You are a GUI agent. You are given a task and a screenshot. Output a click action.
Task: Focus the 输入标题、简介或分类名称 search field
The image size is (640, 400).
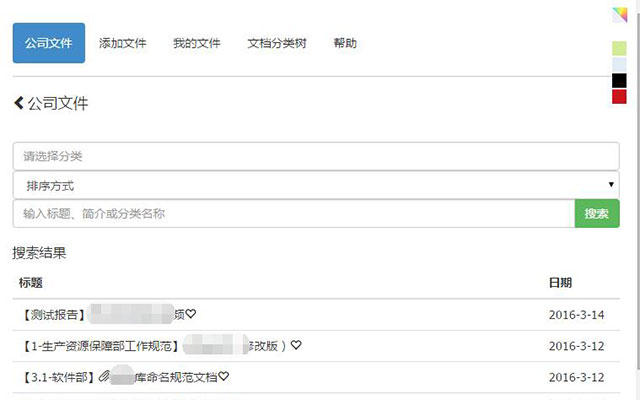click(x=294, y=213)
